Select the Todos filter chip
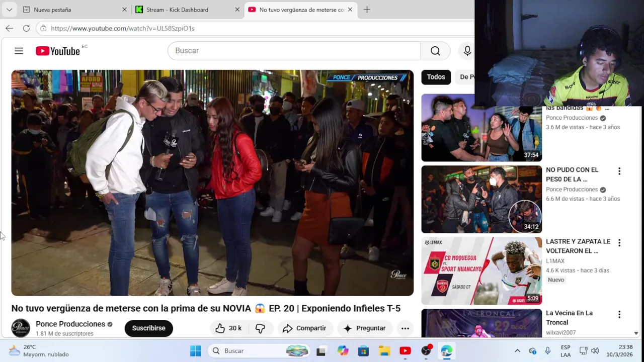644x362 pixels. pos(436,77)
